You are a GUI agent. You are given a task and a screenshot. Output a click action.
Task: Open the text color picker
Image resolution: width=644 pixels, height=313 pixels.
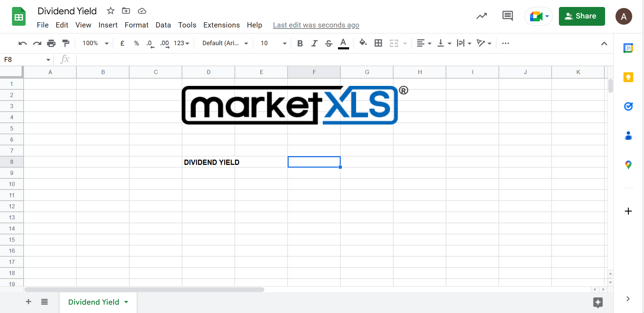tap(343, 43)
